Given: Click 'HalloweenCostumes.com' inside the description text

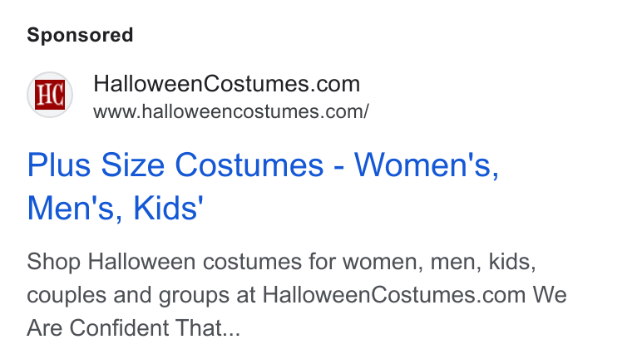Looking at the screenshot, I should click(x=394, y=295).
